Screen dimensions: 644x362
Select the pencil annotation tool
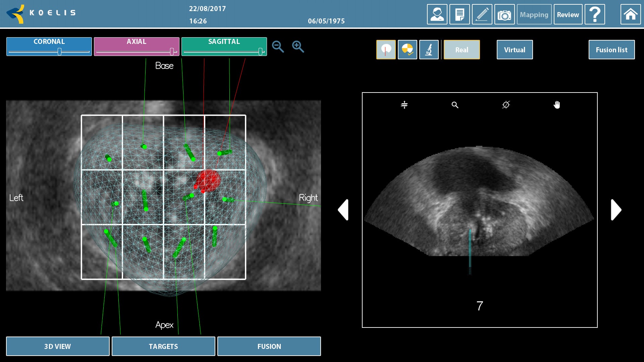pos(482,14)
